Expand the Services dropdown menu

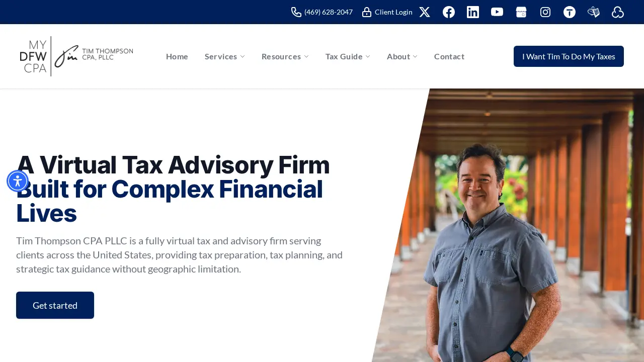224,56
